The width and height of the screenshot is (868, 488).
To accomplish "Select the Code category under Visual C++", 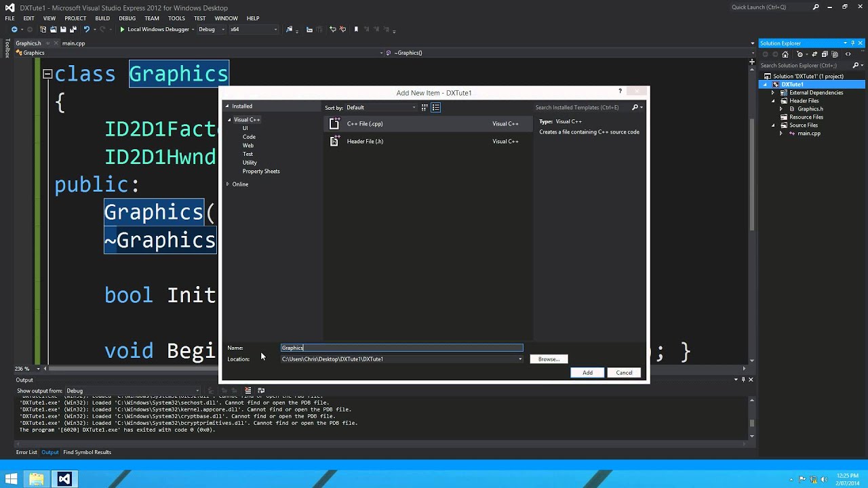I will (249, 137).
